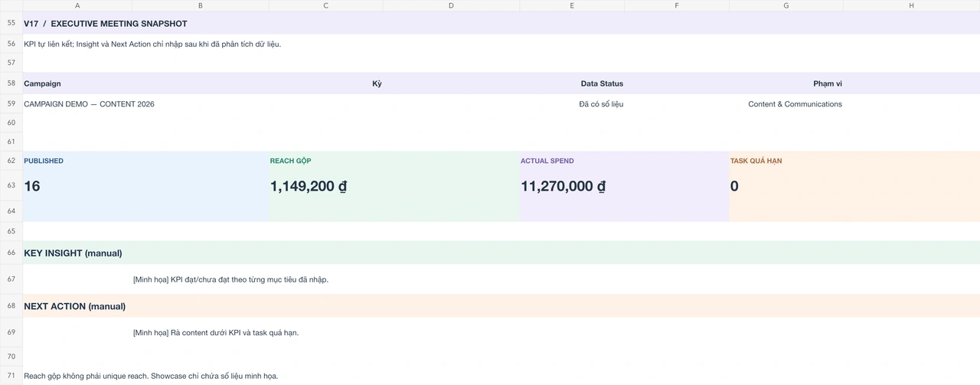The height and width of the screenshot is (385, 980).
Task: Click the 'Reach gộp không phải unique reach' note
Action: [x=151, y=376]
